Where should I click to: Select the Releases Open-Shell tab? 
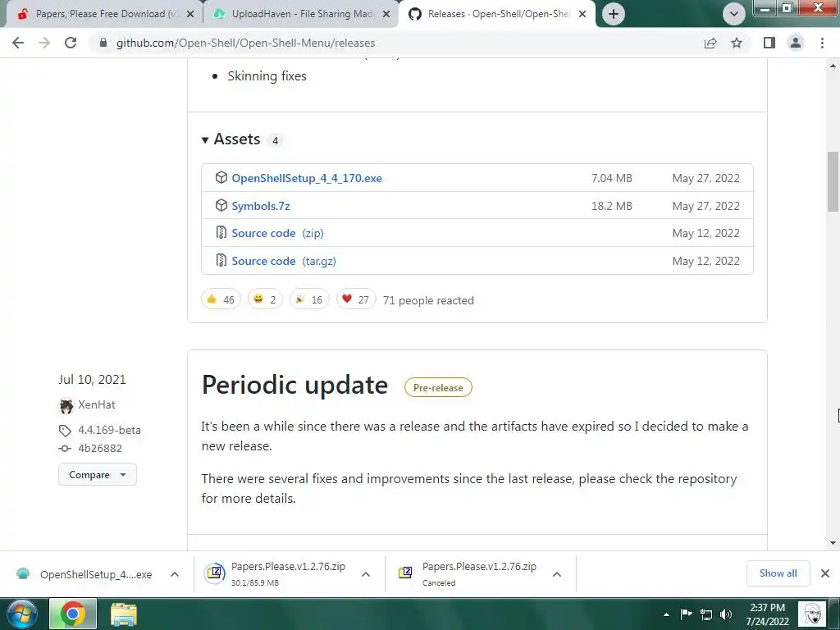click(496, 14)
